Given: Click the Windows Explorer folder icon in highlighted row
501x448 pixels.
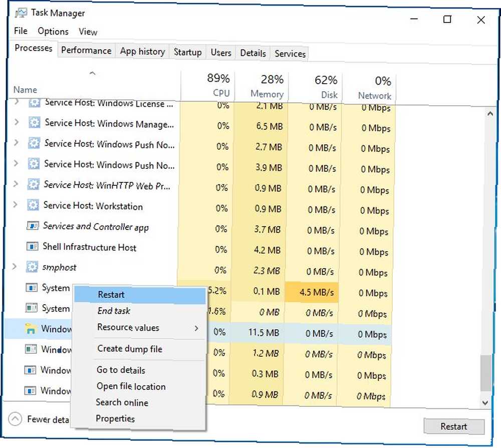Looking at the screenshot, I should pos(31,328).
